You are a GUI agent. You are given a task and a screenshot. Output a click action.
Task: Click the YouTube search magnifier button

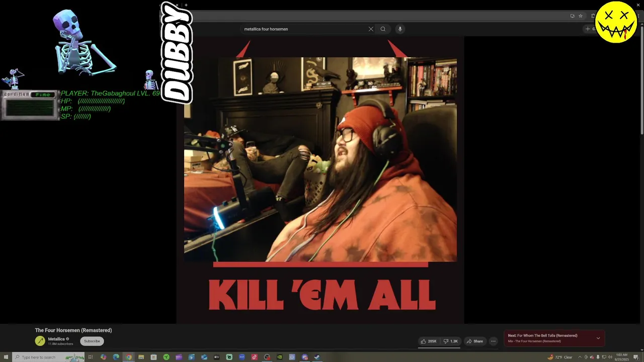pos(383,29)
